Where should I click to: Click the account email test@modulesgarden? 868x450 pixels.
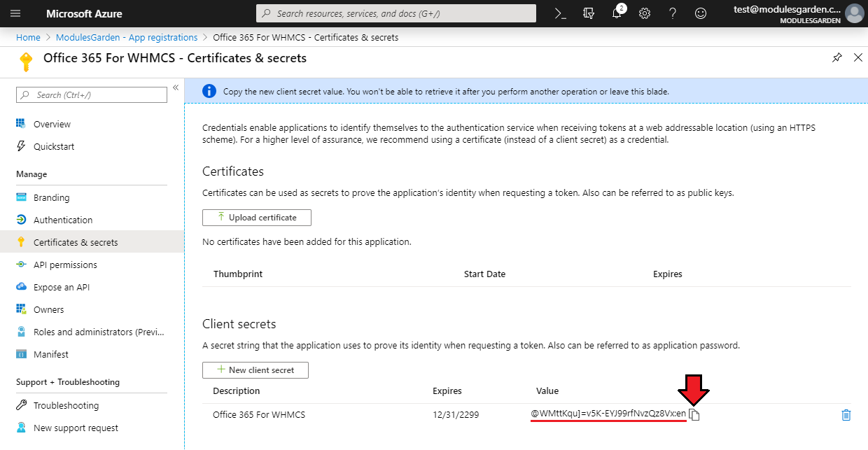[787, 9]
